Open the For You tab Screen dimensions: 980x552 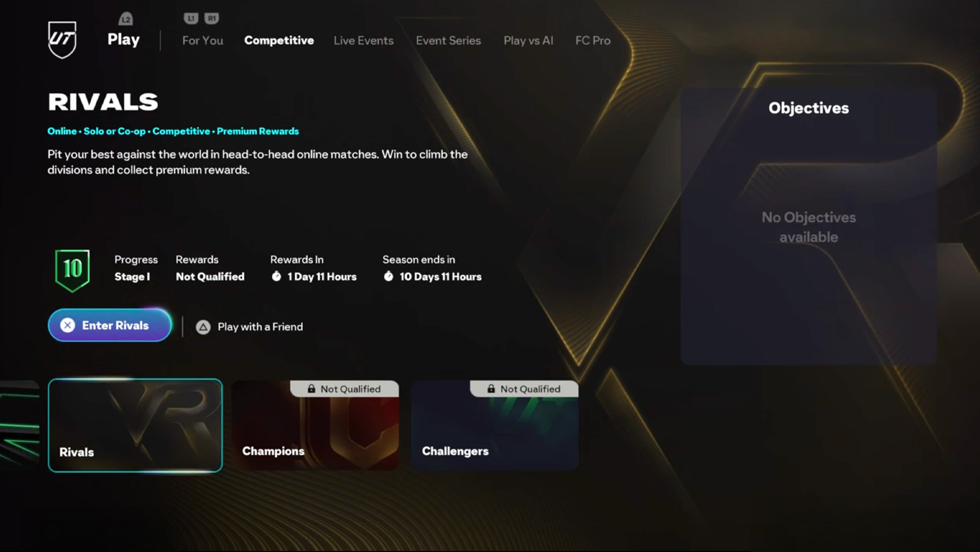point(203,40)
